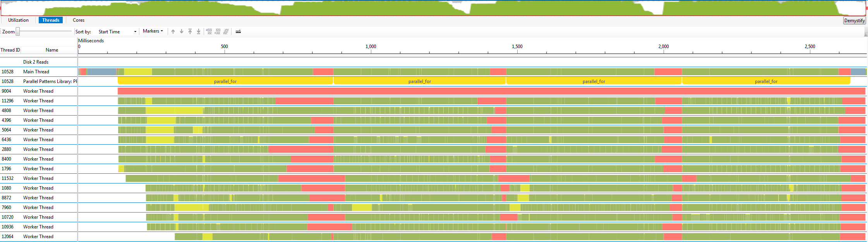This screenshot has height=242, width=868.
Task: Click the Name column header
Action: click(x=52, y=50)
